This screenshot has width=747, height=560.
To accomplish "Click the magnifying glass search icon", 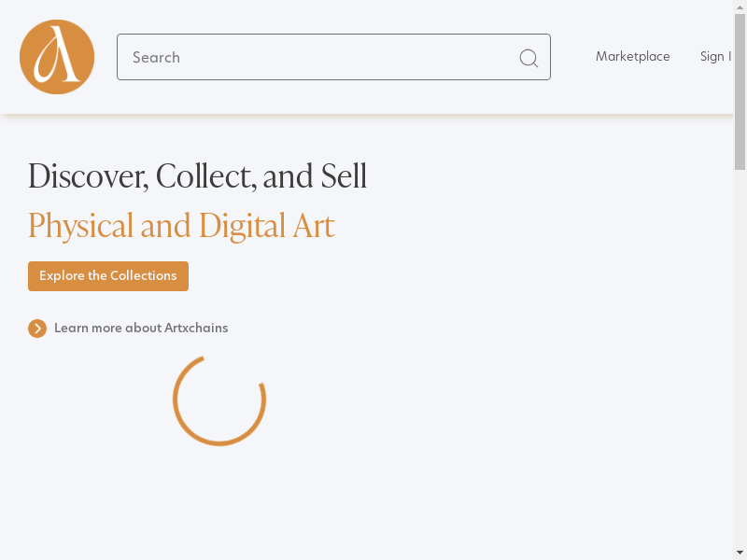I will tap(529, 58).
